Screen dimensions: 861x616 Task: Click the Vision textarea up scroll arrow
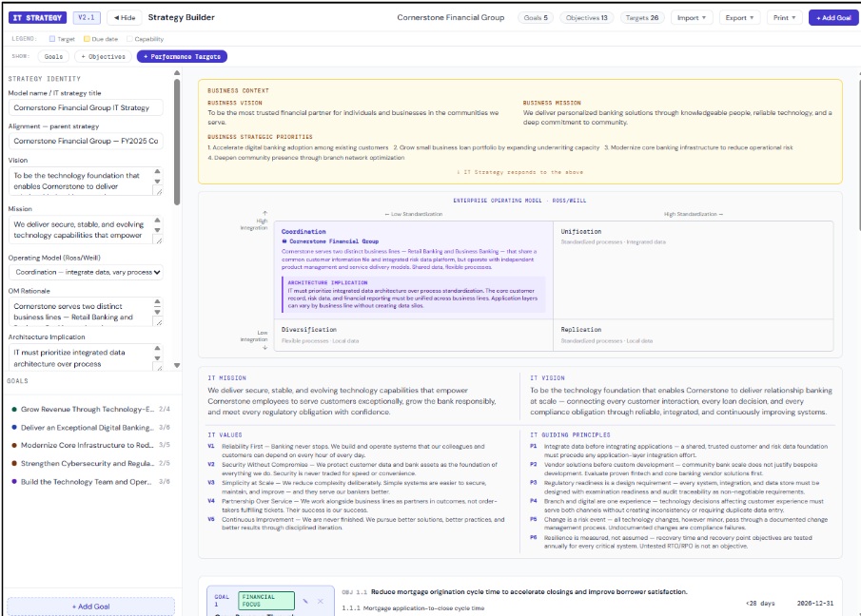[158, 171]
